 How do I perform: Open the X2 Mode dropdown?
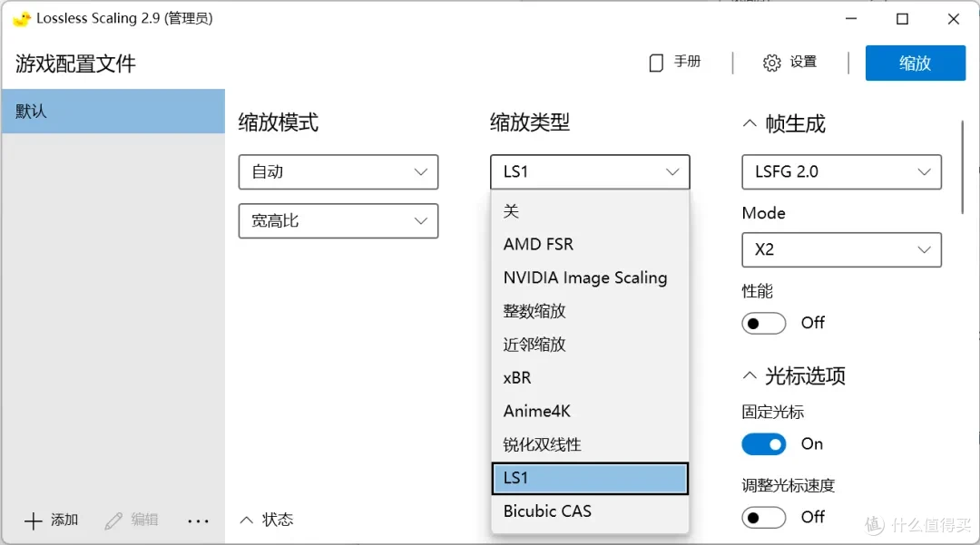tap(841, 249)
